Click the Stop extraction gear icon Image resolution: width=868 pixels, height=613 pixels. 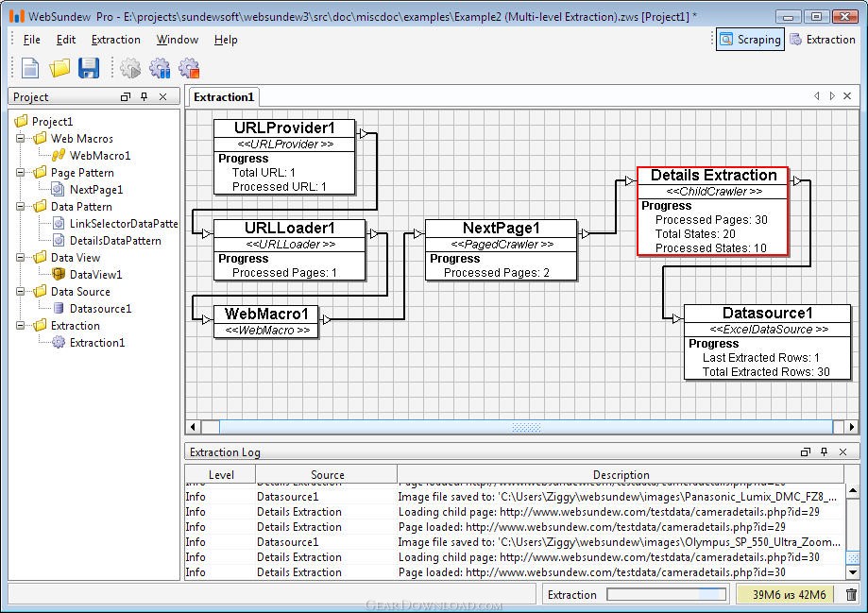[189, 68]
